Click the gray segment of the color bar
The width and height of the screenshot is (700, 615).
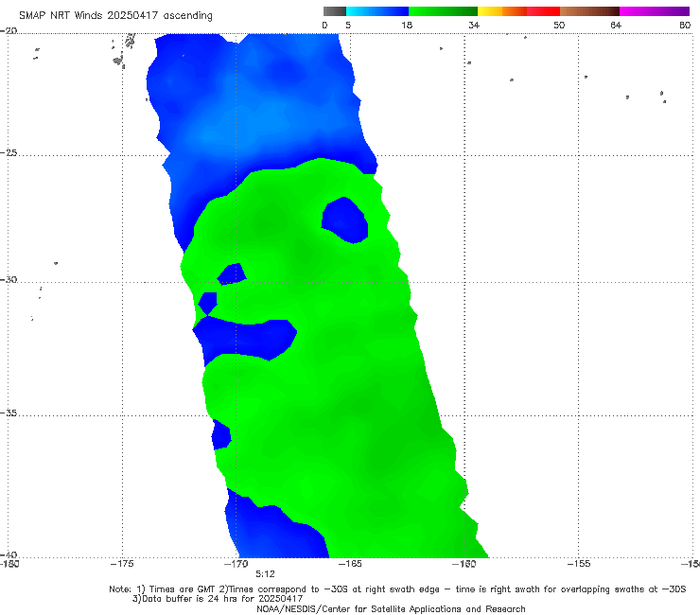pyautogui.click(x=335, y=11)
